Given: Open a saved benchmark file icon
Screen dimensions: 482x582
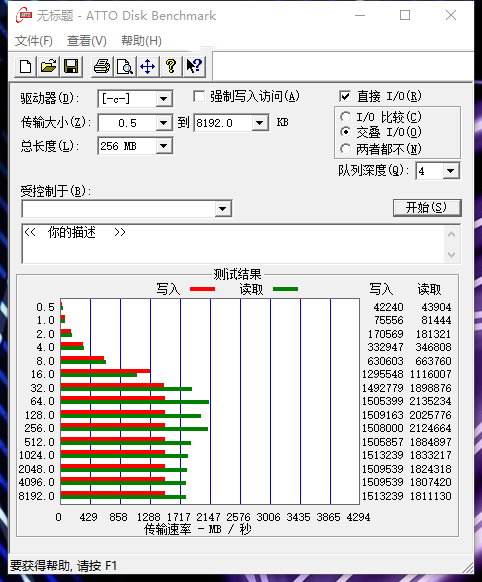Looking at the screenshot, I should [x=48, y=67].
